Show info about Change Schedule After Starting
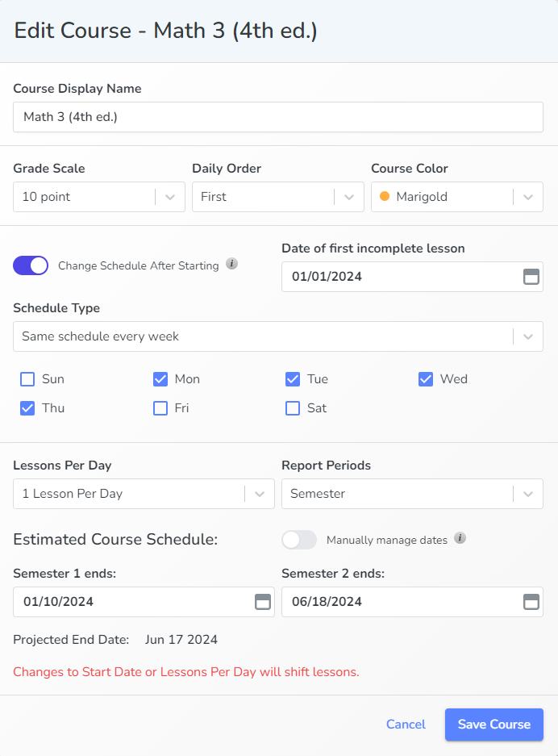Screen dimensions: 558x756 tap(231, 264)
